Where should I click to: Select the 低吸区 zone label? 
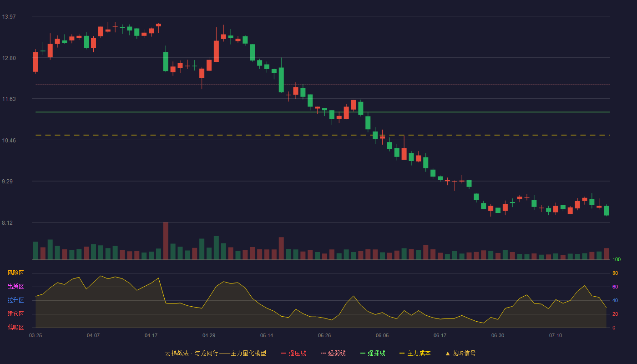(x=15, y=328)
